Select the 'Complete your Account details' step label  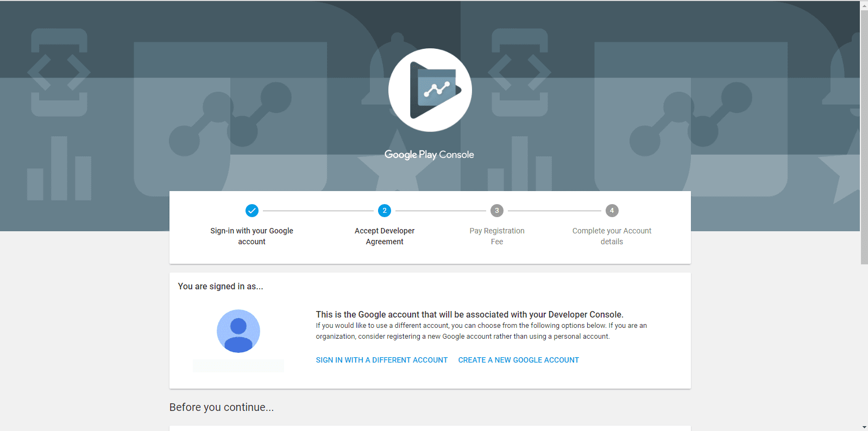tap(612, 236)
